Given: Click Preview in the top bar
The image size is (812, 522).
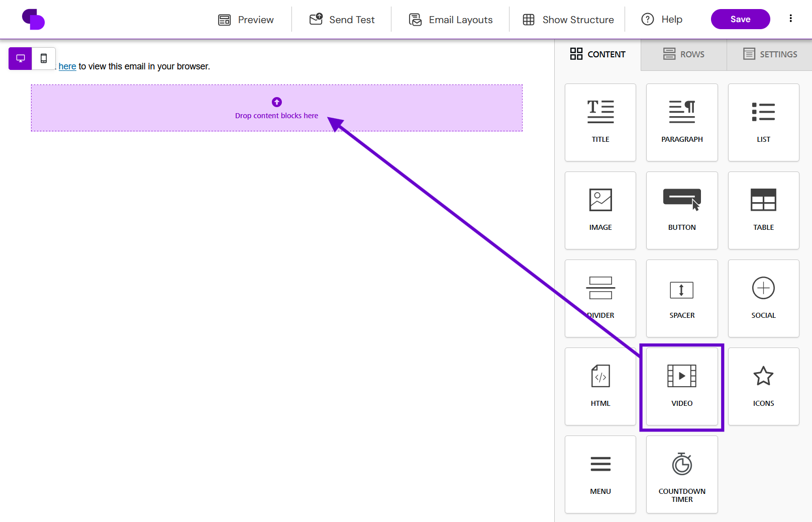Looking at the screenshot, I should click(x=246, y=20).
